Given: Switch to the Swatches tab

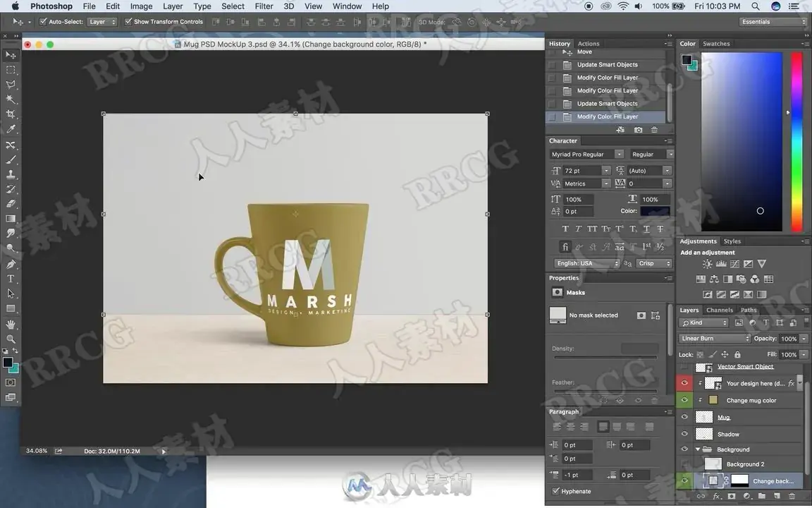Looking at the screenshot, I should 715,44.
